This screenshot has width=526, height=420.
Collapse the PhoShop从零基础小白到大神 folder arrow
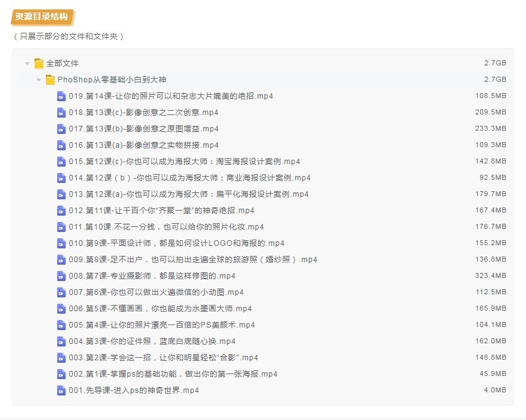pos(39,80)
